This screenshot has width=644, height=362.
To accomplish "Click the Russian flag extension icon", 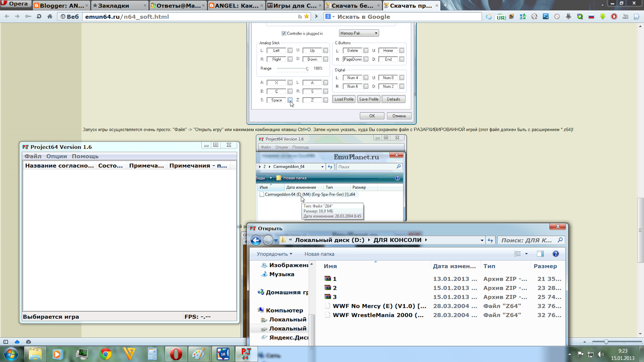I will click(591, 16).
